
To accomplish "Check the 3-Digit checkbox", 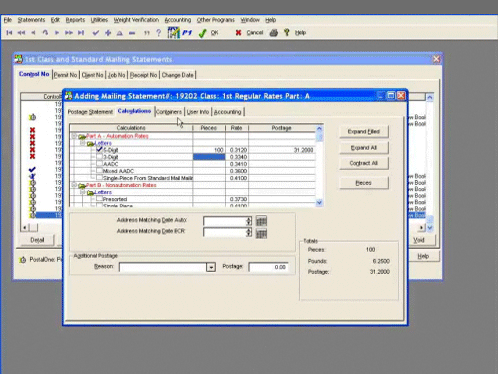I will [99, 157].
